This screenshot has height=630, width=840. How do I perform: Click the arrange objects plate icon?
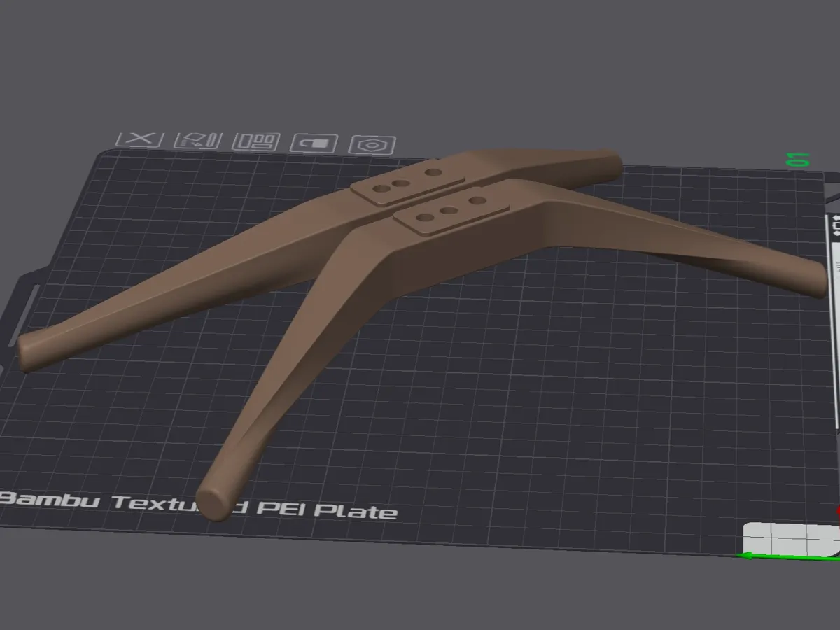[256, 142]
